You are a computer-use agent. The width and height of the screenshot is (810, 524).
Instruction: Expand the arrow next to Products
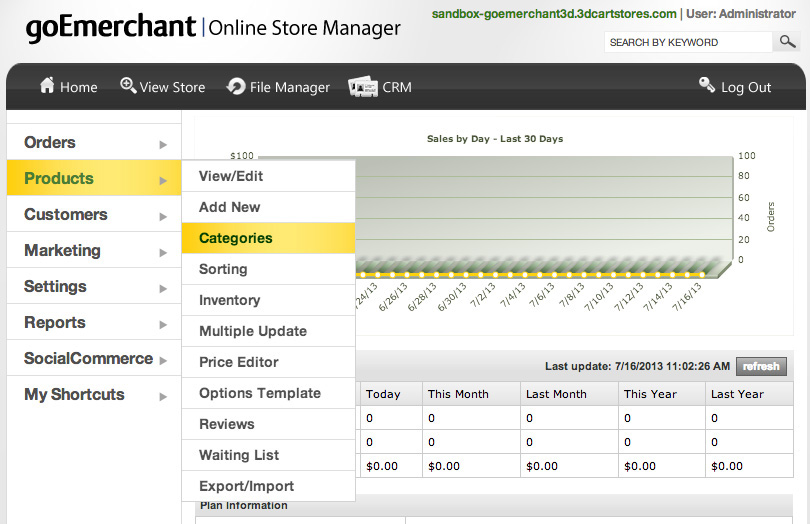coord(163,180)
